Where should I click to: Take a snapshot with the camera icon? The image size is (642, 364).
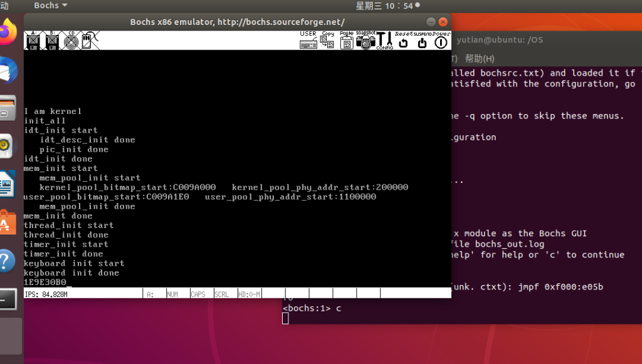366,41
